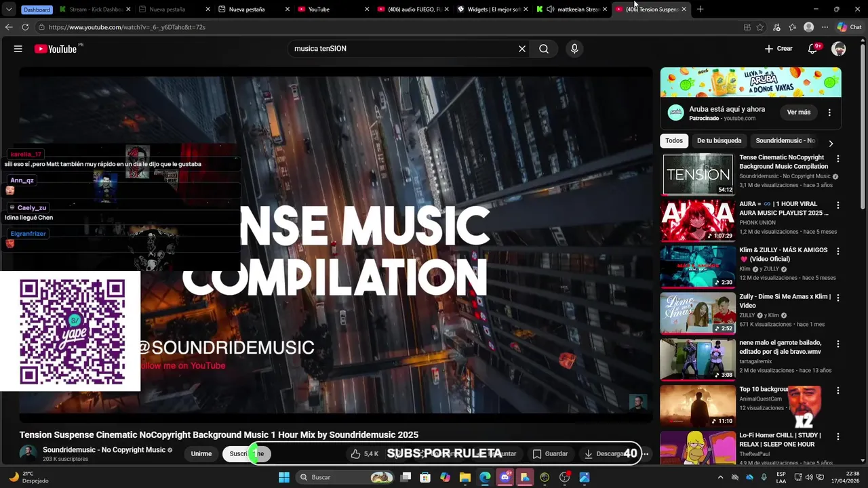Click the Descargar button

(x=605, y=453)
